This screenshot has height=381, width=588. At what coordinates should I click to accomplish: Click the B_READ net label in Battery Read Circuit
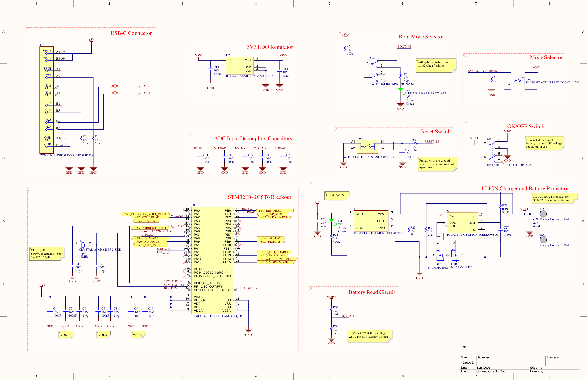[348, 316]
